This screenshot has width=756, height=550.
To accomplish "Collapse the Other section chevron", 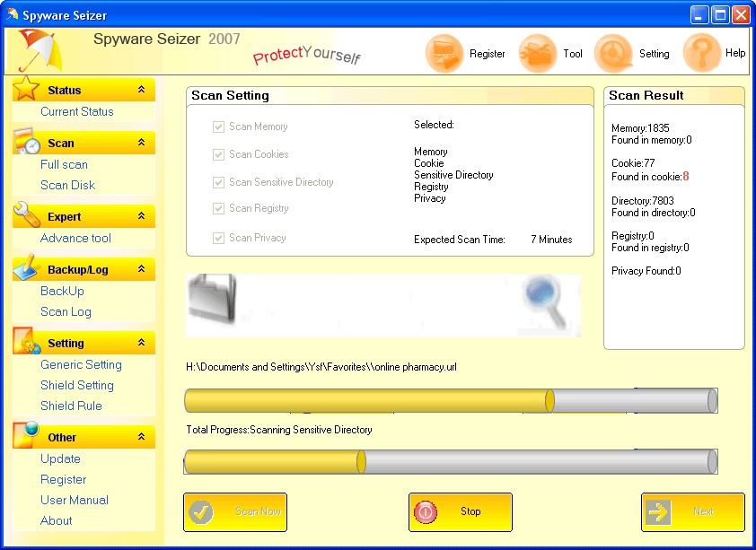I will (141, 437).
